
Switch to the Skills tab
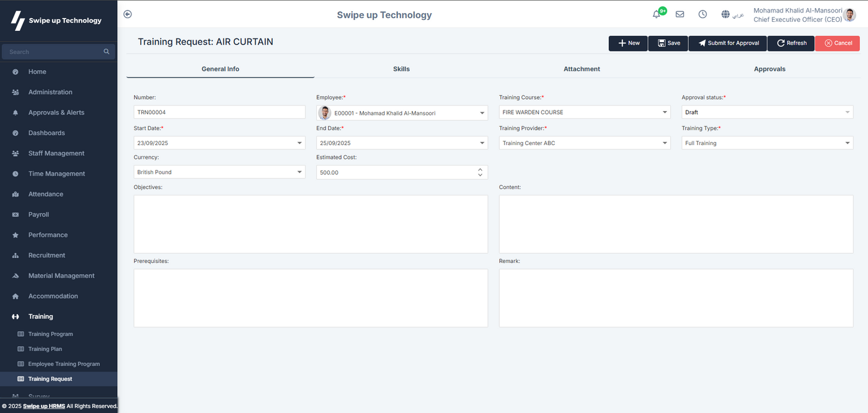click(x=401, y=69)
